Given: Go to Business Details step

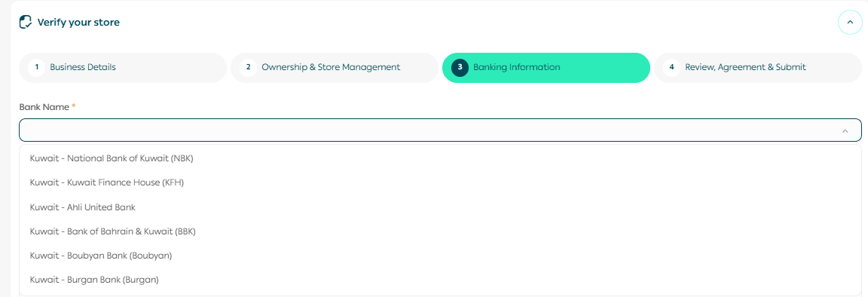Looking at the screenshot, I should click(x=123, y=68).
